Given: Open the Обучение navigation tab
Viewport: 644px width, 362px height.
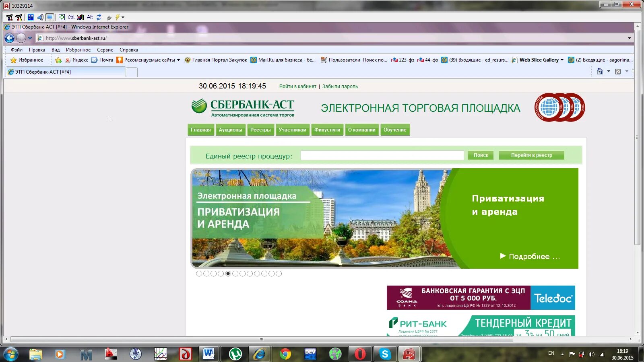Looking at the screenshot, I should tap(395, 130).
